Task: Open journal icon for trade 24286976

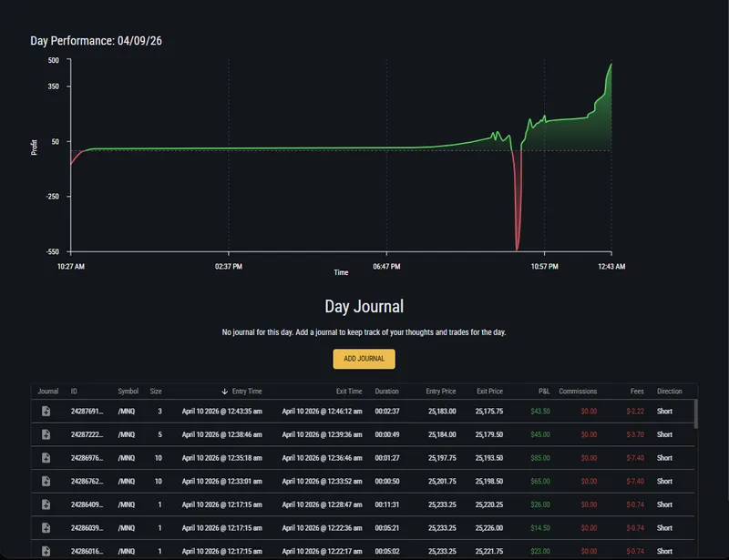Action: pos(46,458)
